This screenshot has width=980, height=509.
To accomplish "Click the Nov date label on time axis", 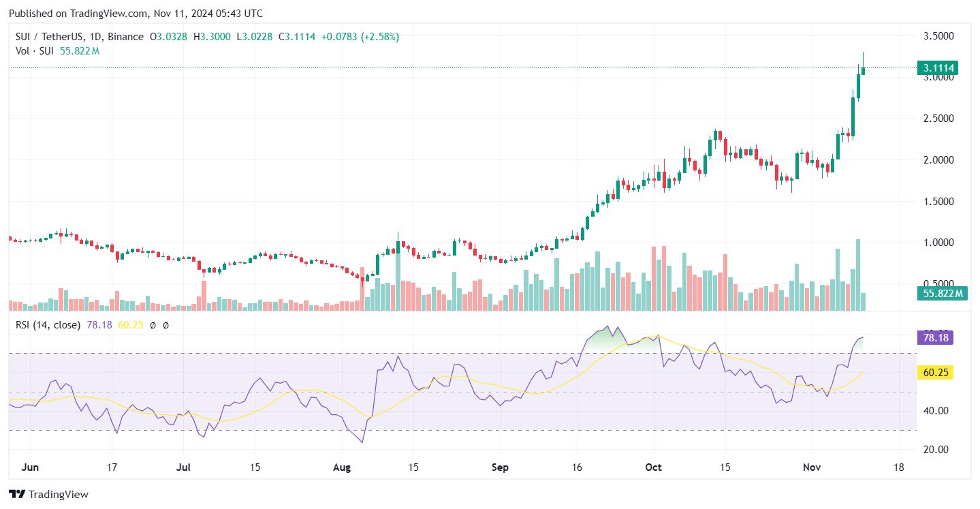I will [812, 468].
